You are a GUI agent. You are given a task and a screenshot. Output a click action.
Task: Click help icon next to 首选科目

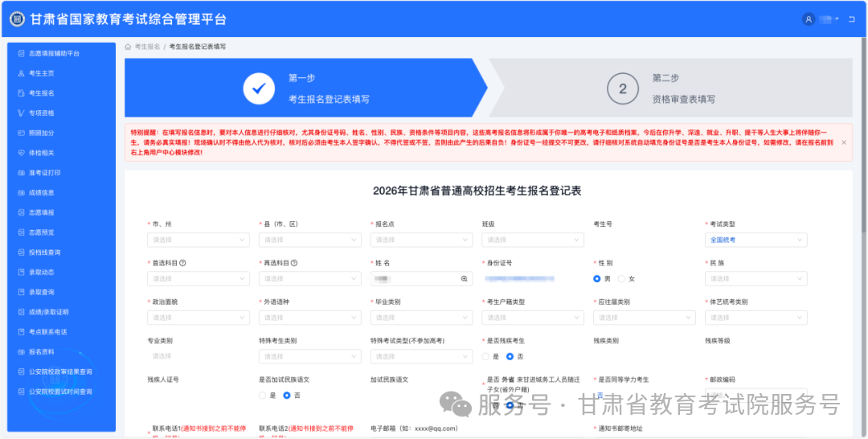click(183, 263)
